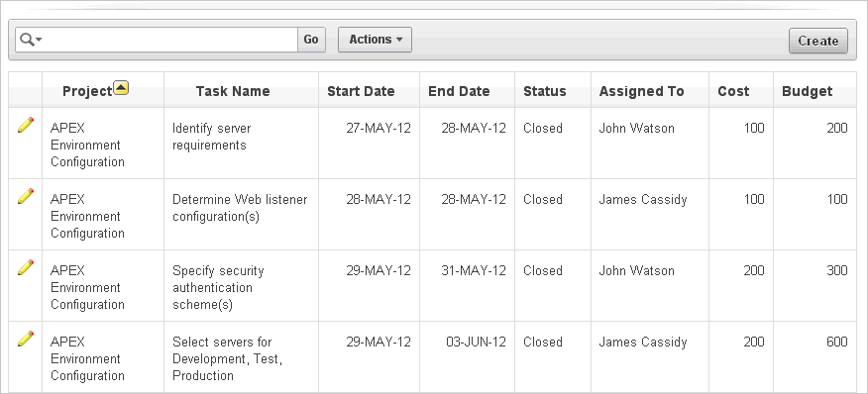Click the Task Name column header

pos(233,91)
